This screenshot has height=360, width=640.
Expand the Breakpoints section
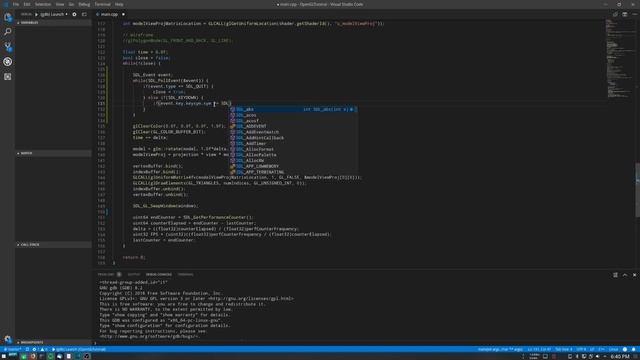[53, 342]
